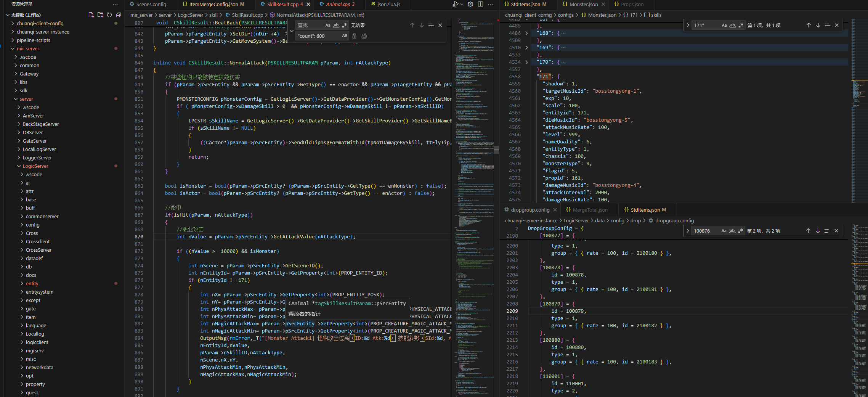
Task: Collapse all folders in the explorer
Action: (x=119, y=15)
